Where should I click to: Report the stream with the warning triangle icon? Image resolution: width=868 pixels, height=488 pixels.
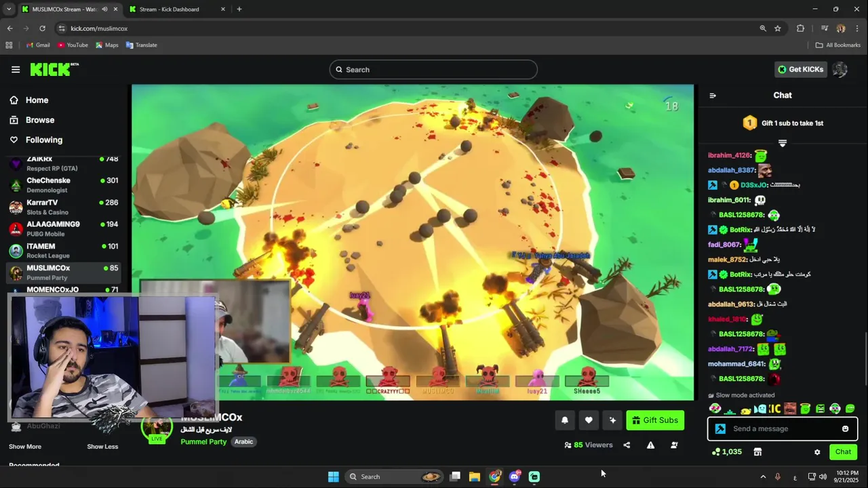tap(650, 445)
